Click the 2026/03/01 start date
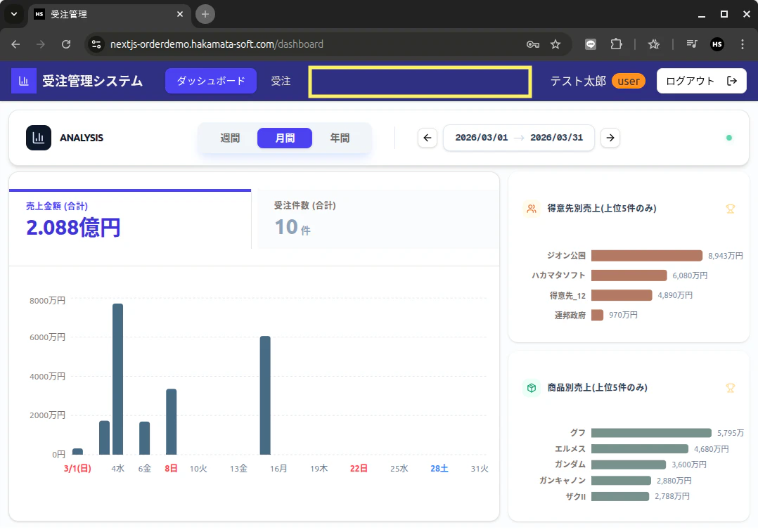Image resolution: width=758 pixels, height=532 pixels. tap(482, 138)
